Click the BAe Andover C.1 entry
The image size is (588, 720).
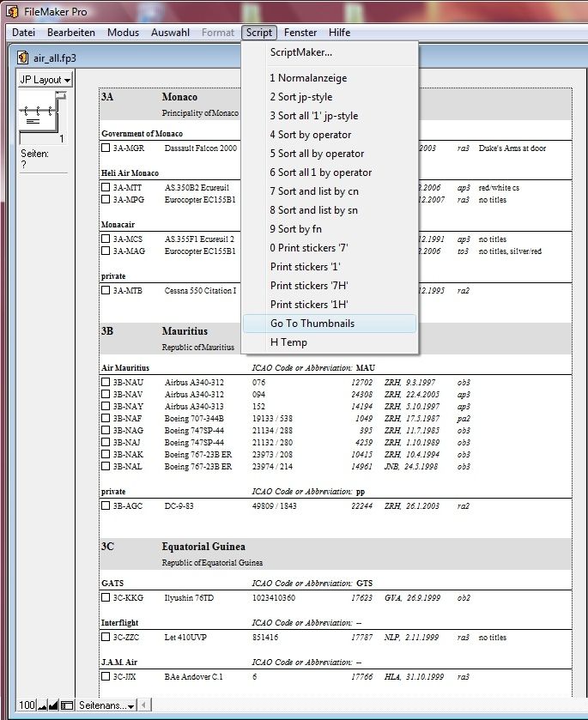pyautogui.click(x=193, y=677)
